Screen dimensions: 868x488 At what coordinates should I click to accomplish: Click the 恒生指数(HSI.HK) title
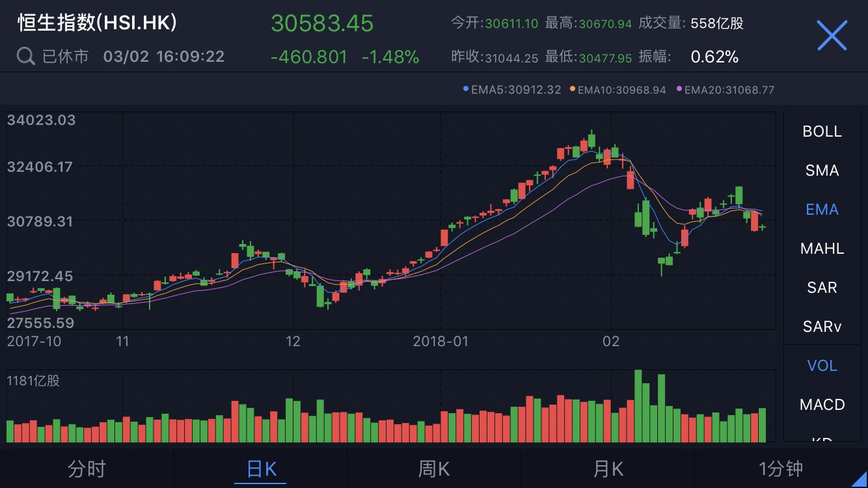click(97, 23)
